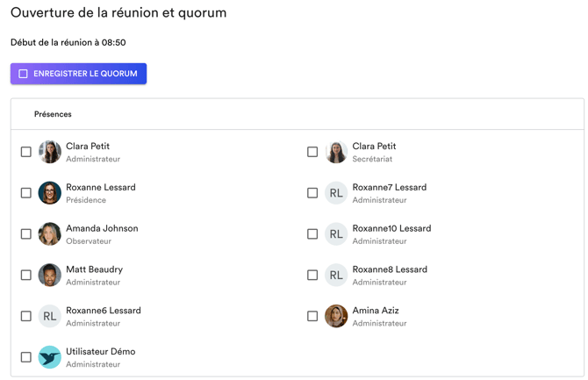This screenshot has width=588, height=380.
Task: Mark Clara Petit (Administrateur) as present
Action: pyautogui.click(x=26, y=152)
